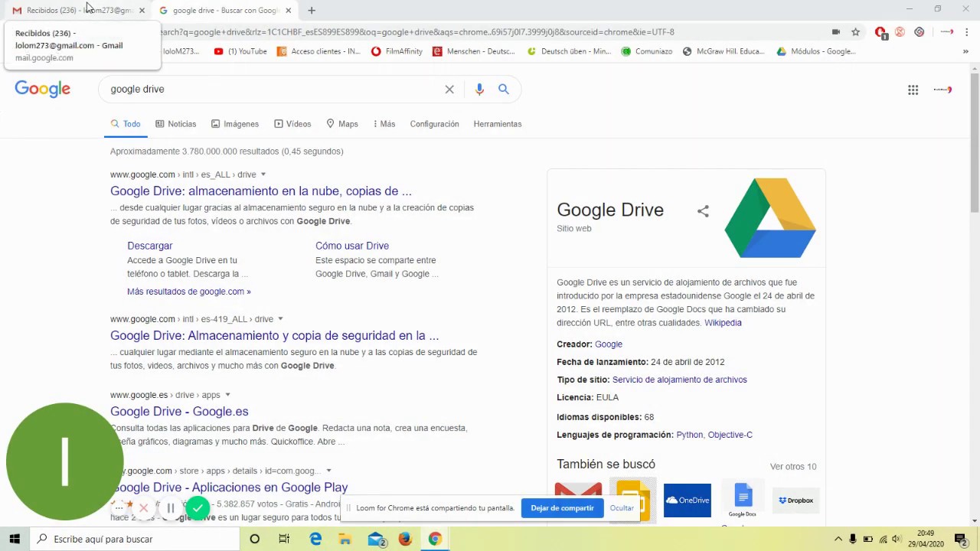980x551 pixels.
Task: Pause the Loom recording
Action: click(x=171, y=507)
